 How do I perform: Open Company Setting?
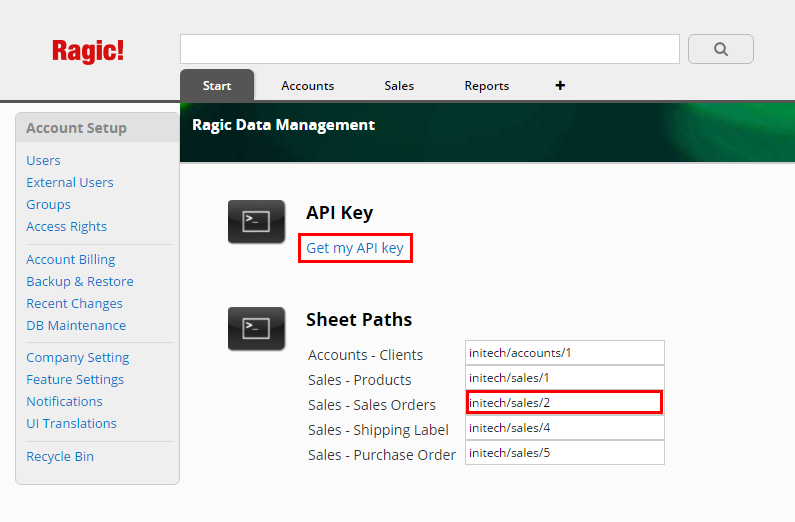(x=78, y=358)
